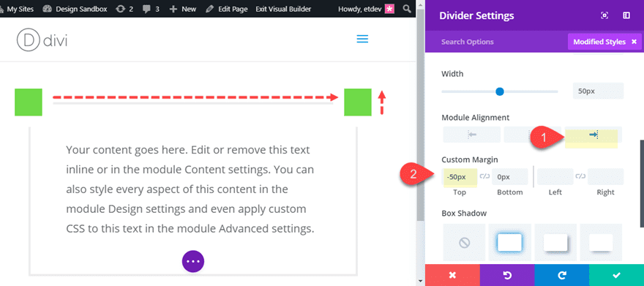Image resolution: width=644 pixels, height=286 pixels.
Task: Click the Width slider handle
Action: [499, 91]
